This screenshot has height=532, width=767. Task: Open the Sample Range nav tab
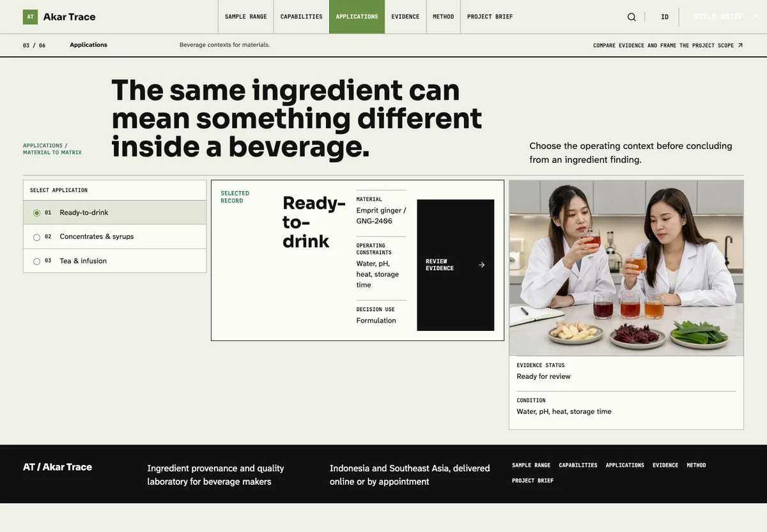[245, 17]
